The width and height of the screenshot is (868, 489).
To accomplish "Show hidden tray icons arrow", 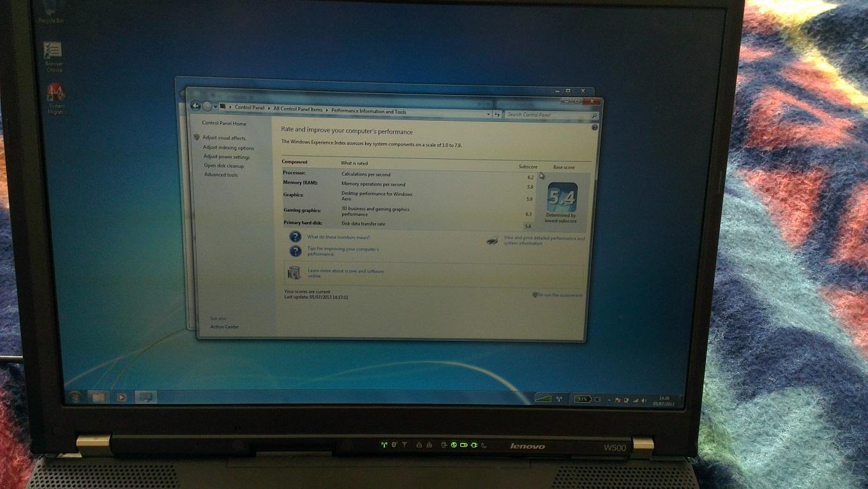I will pyautogui.click(x=609, y=400).
